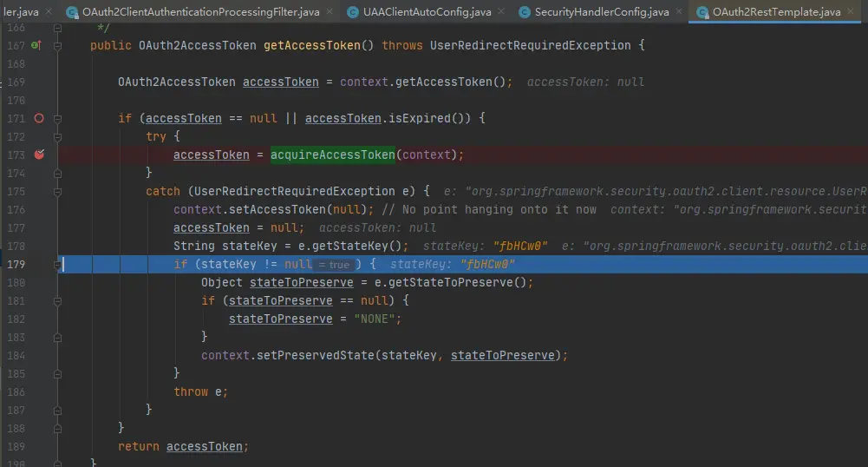Click the stateKey "fbHCw0" hint on line 178
The height and width of the screenshot is (467, 868).
click(x=486, y=246)
